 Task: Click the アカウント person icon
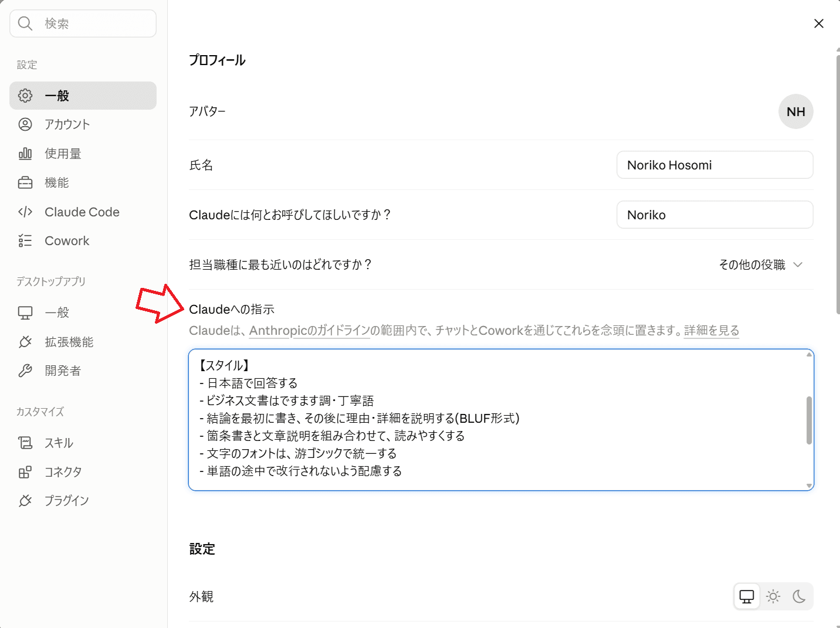click(x=25, y=124)
